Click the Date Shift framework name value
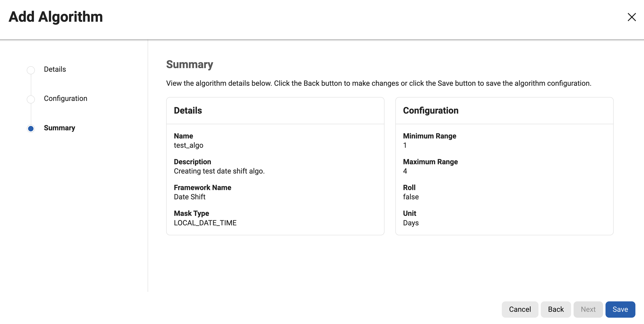 (x=190, y=197)
